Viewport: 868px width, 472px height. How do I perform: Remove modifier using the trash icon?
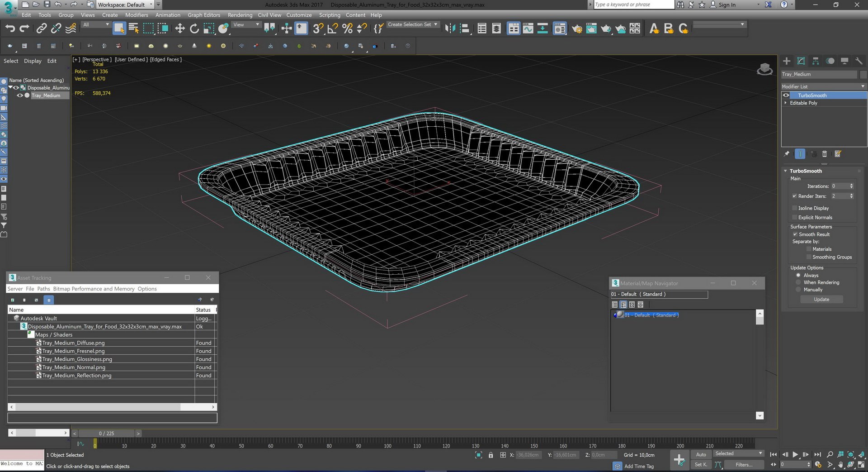click(824, 154)
